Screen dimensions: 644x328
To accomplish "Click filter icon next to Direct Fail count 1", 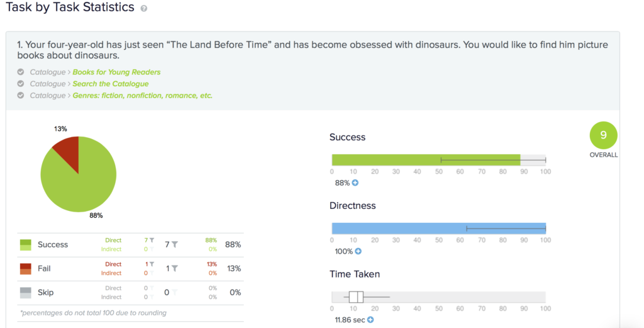I will [152, 264].
